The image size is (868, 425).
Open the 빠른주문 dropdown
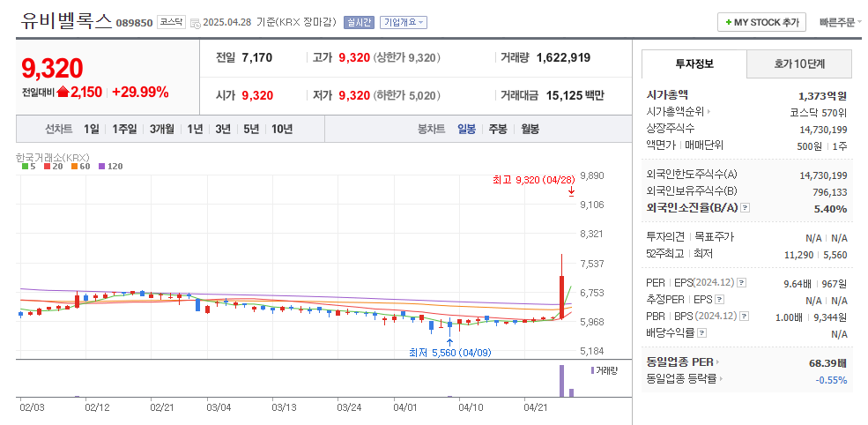(x=841, y=23)
